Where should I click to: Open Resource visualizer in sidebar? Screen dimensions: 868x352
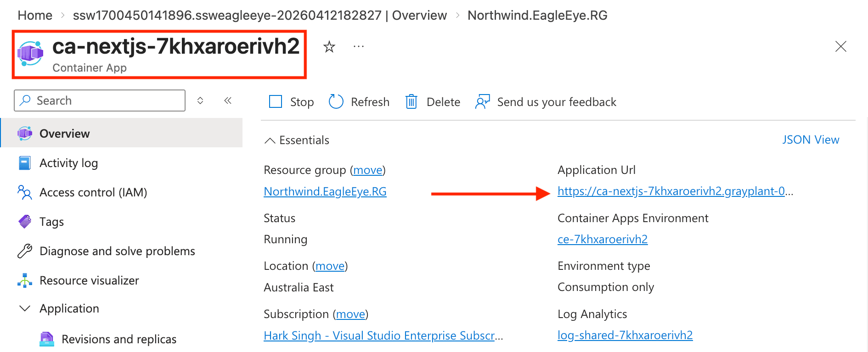[x=89, y=281]
